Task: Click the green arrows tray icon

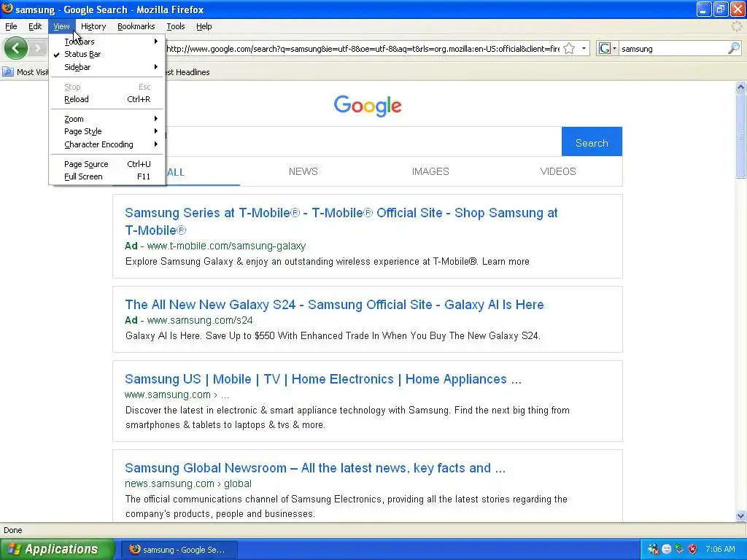Action: [679, 549]
